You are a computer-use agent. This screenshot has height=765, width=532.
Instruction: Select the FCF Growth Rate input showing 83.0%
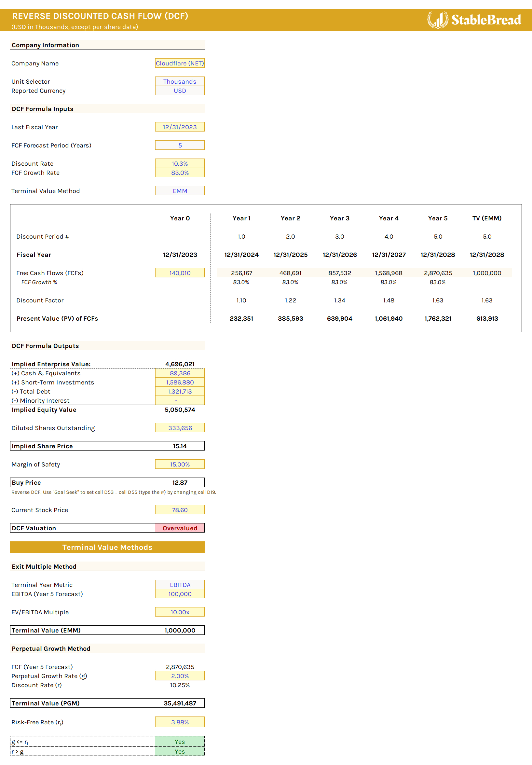180,173
